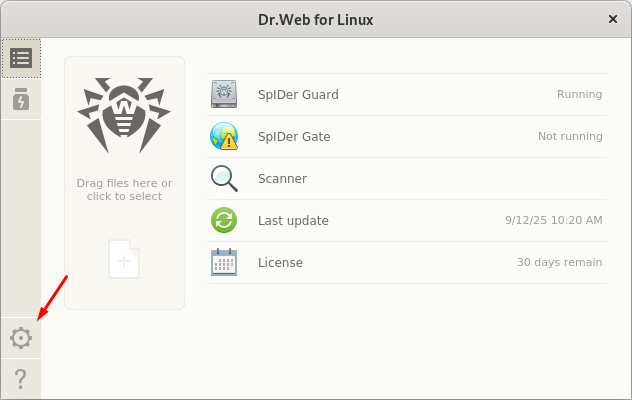Viewport: 632px width, 400px height.
Task: Open the SpIDer Guard label
Action: click(298, 95)
